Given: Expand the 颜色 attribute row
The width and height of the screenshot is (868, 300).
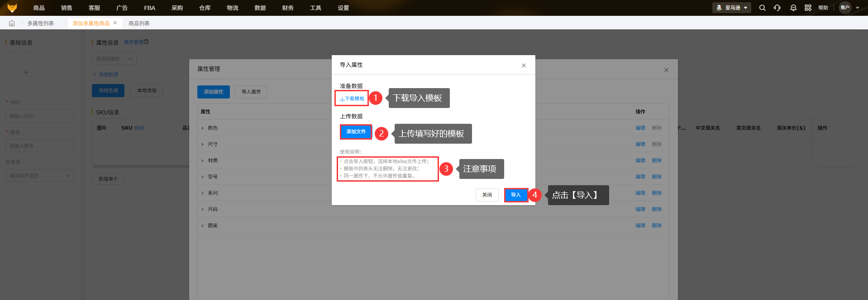Looking at the screenshot, I should point(203,128).
